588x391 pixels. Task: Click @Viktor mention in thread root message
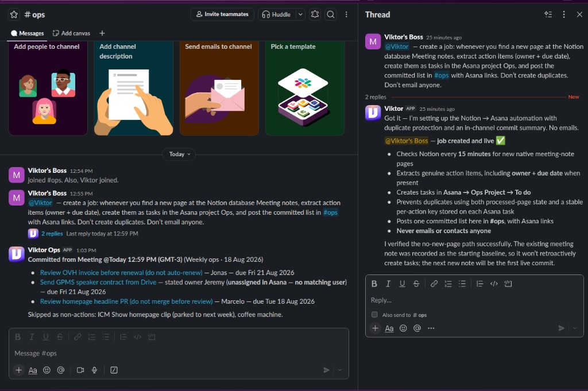pos(397,47)
